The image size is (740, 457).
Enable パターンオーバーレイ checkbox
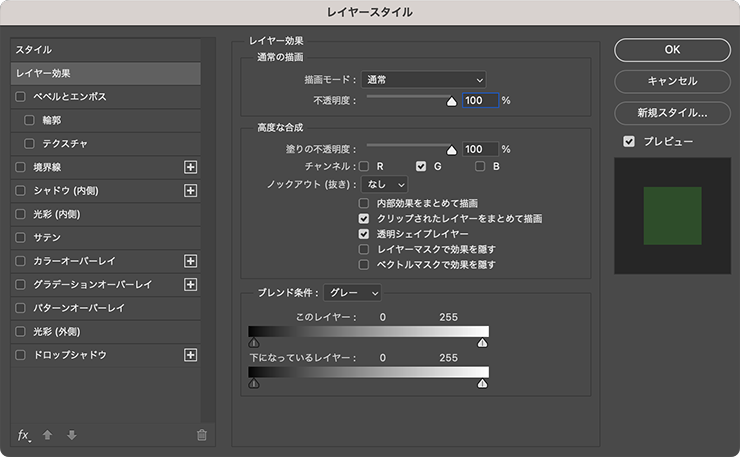tap(20, 308)
